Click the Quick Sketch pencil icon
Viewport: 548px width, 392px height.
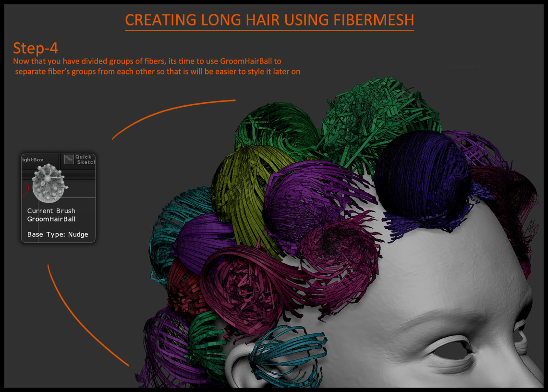(x=69, y=159)
